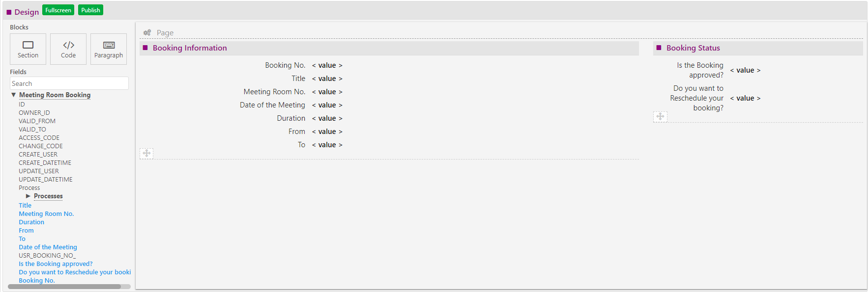This screenshot has height=292, width=868.
Task: Click the purple square beside Booking Status
Action: pos(658,48)
